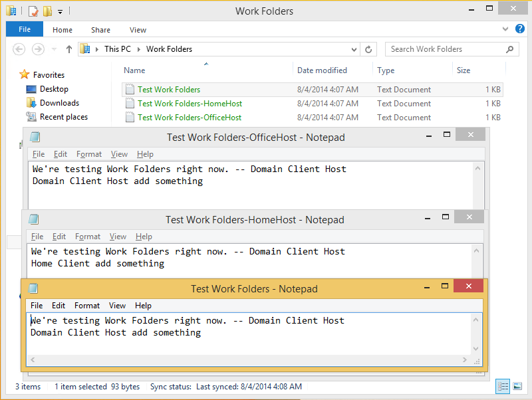
Task: Click the Test Work Folders document icon
Action: click(x=130, y=89)
